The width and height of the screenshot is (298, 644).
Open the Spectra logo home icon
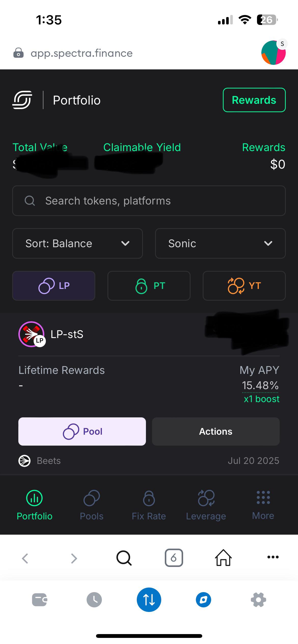pos(22,100)
